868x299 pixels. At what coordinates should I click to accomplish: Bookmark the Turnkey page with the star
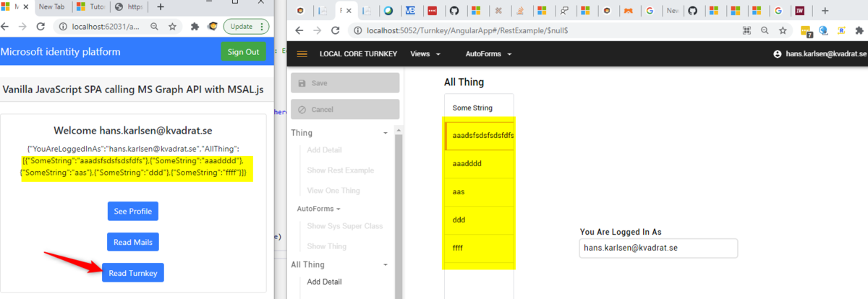pyautogui.click(x=783, y=30)
